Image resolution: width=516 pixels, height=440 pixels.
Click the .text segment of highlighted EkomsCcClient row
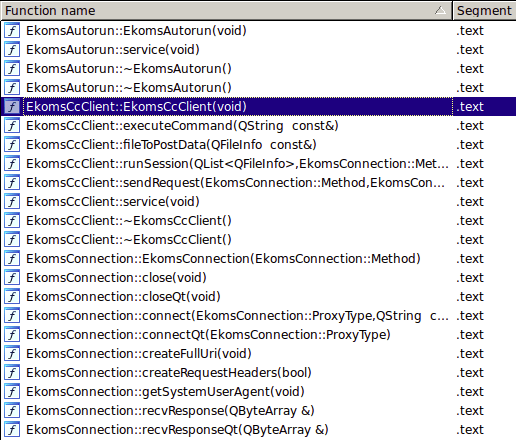[470, 107]
